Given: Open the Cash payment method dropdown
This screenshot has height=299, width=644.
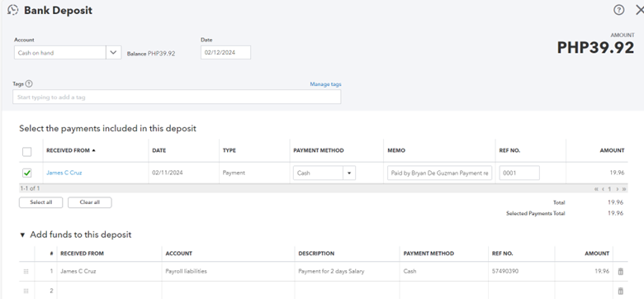Looking at the screenshot, I should [x=349, y=173].
